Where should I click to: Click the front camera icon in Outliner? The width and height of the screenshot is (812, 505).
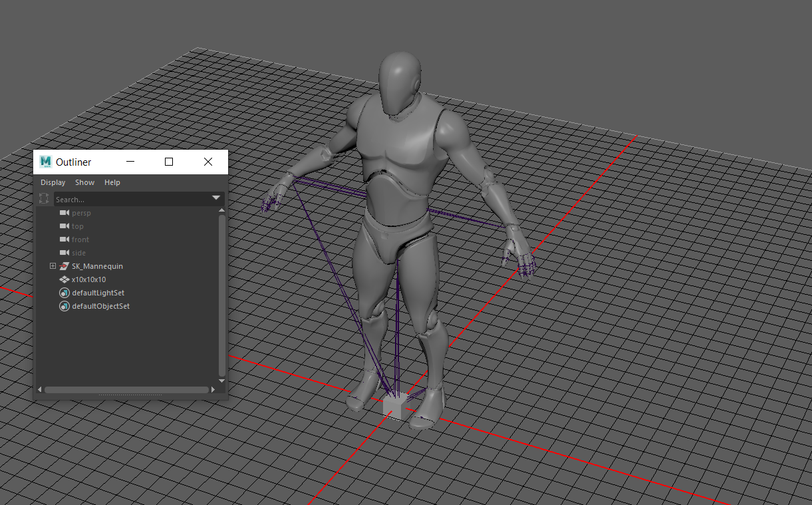coord(65,240)
